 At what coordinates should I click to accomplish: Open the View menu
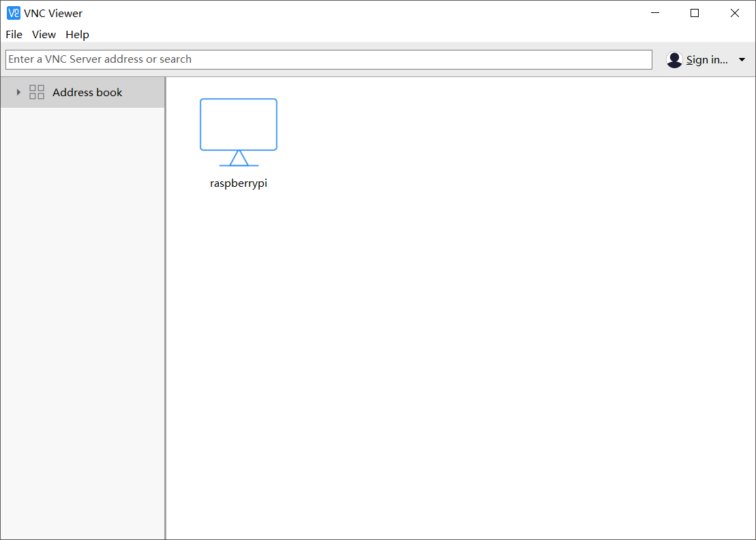coord(44,35)
